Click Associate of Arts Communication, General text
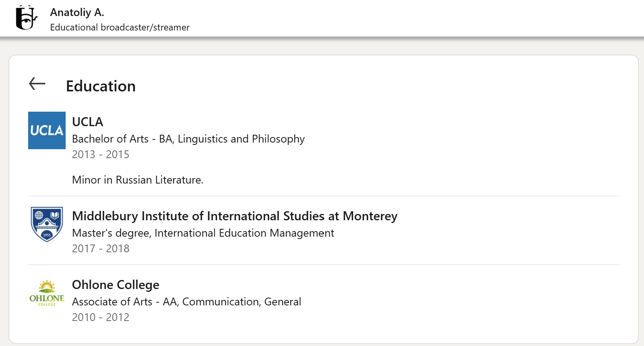 pos(186,302)
